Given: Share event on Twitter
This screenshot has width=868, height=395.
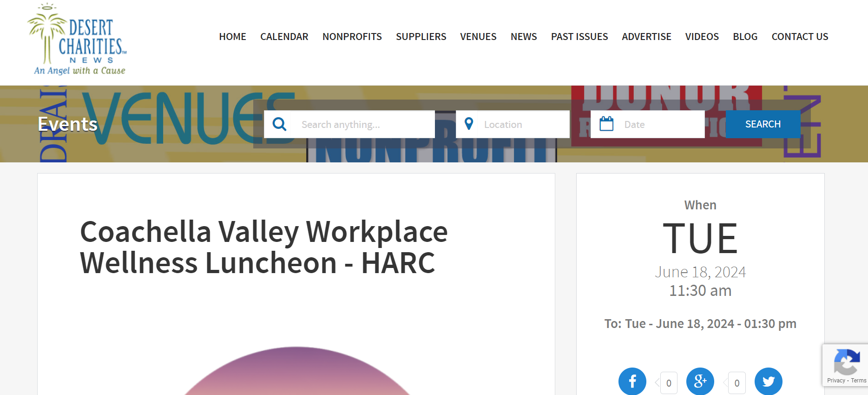Looking at the screenshot, I should [768, 382].
